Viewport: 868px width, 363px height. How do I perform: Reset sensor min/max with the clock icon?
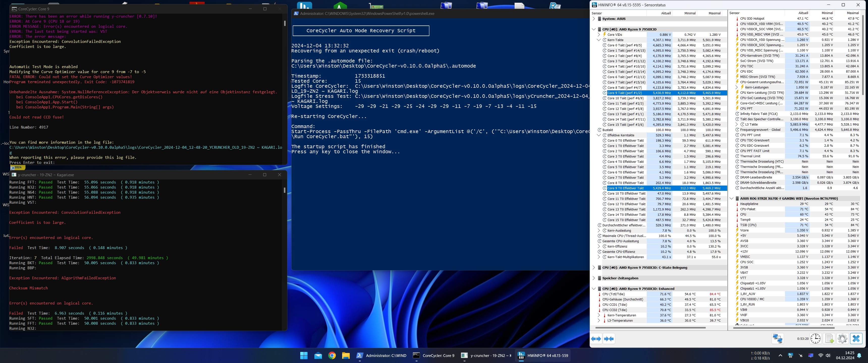(x=816, y=339)
